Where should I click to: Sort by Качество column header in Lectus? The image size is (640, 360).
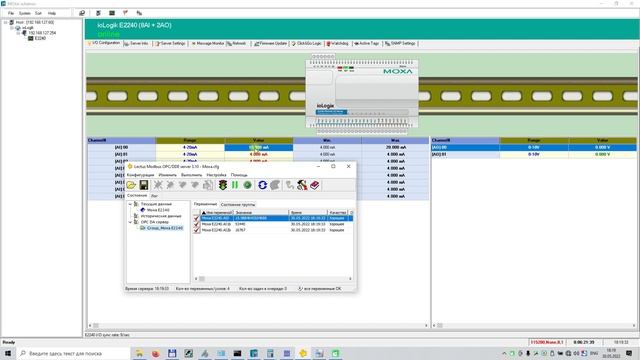338,213
